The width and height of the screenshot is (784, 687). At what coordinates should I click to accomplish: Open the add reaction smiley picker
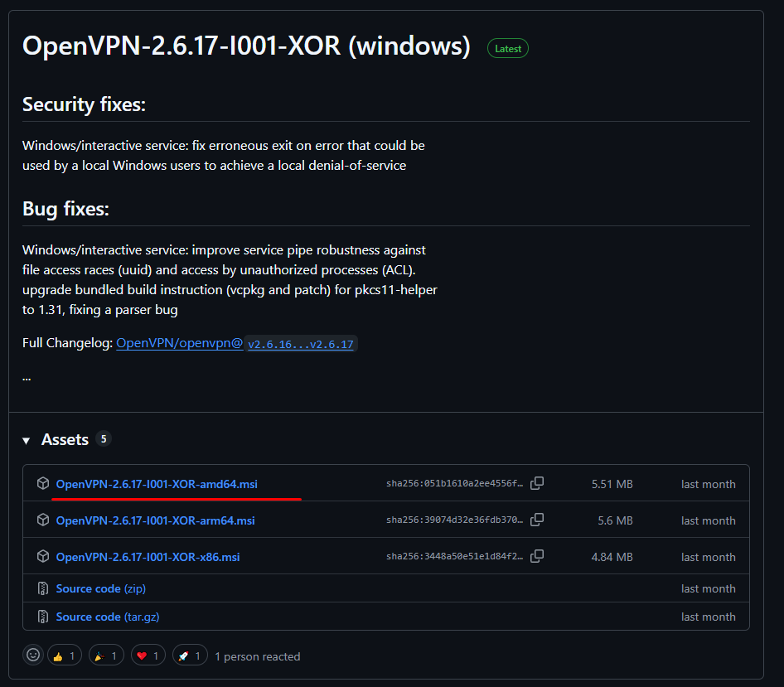(33, 655)
